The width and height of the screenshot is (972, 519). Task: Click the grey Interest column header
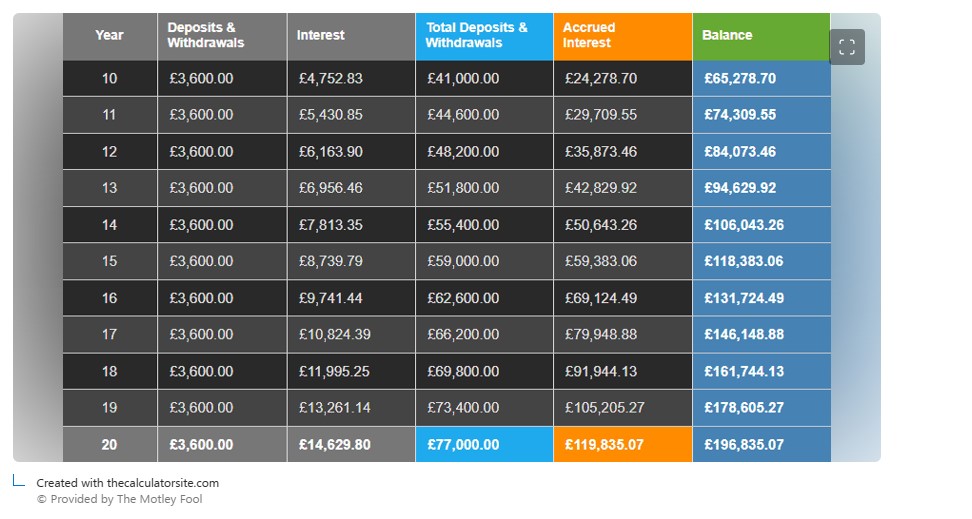coord(321,35)
